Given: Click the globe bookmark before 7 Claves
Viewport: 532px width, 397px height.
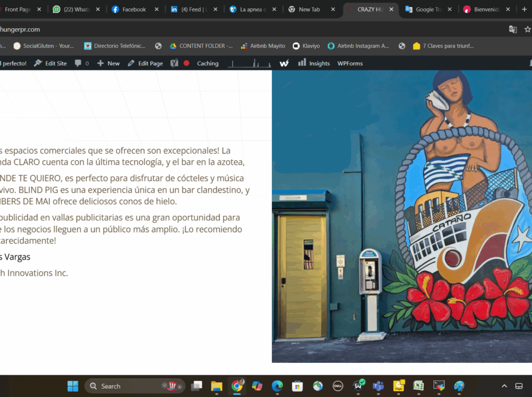Looking at the screenshot, I should [402, 46].
